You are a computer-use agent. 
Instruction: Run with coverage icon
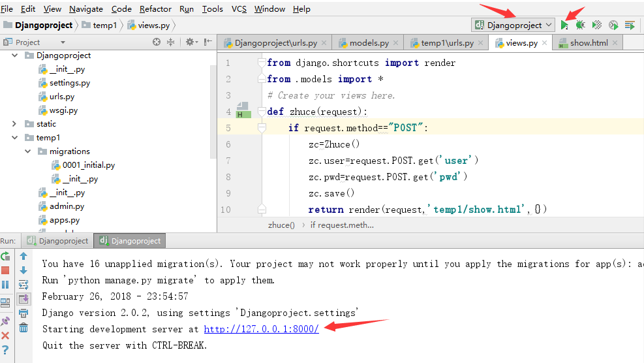pyautogui.click(x=597, y=25)
